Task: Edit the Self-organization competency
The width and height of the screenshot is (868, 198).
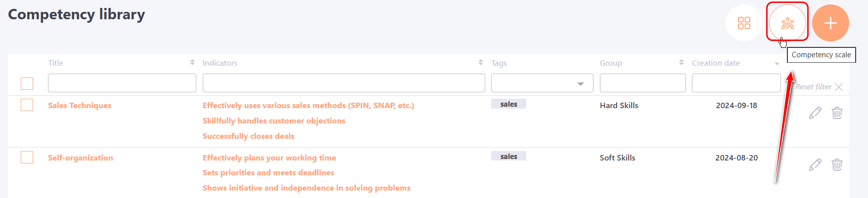Action: (815, 164)
